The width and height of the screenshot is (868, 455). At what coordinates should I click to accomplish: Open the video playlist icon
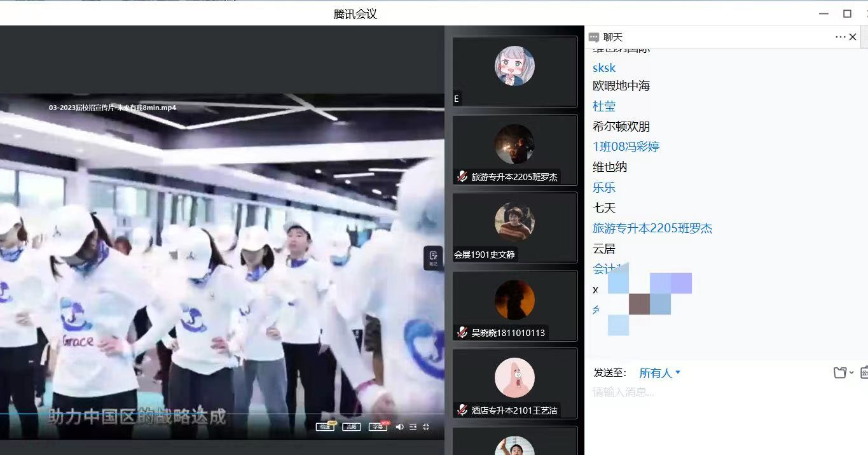413,426
